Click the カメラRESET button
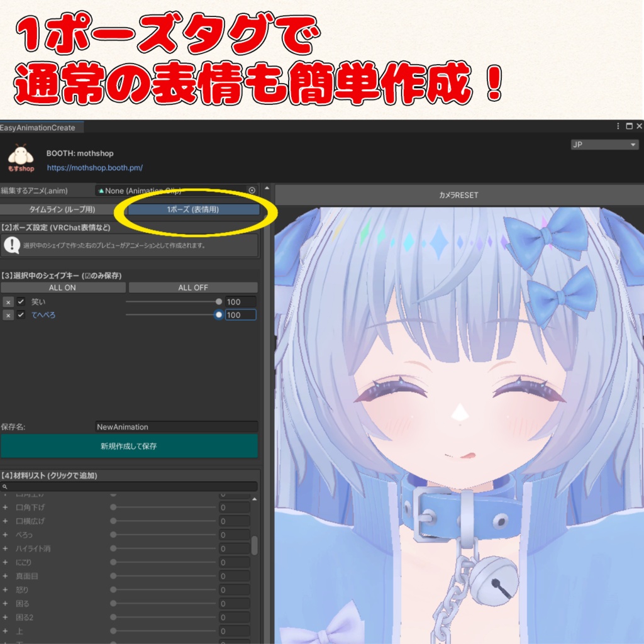Screen dimensions: 644x644 (x=458, y=195)
